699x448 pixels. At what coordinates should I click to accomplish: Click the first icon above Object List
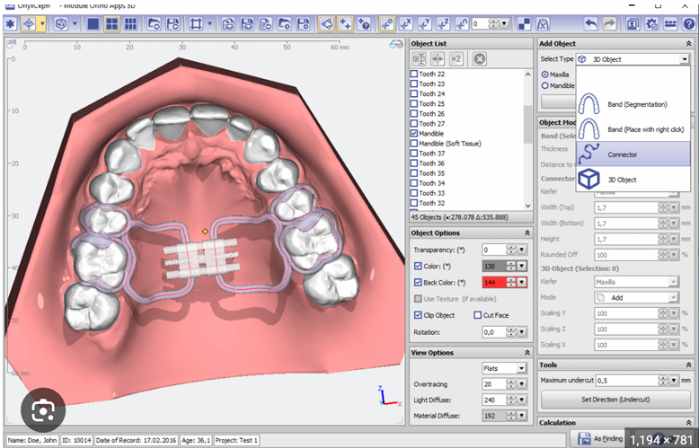420,59
